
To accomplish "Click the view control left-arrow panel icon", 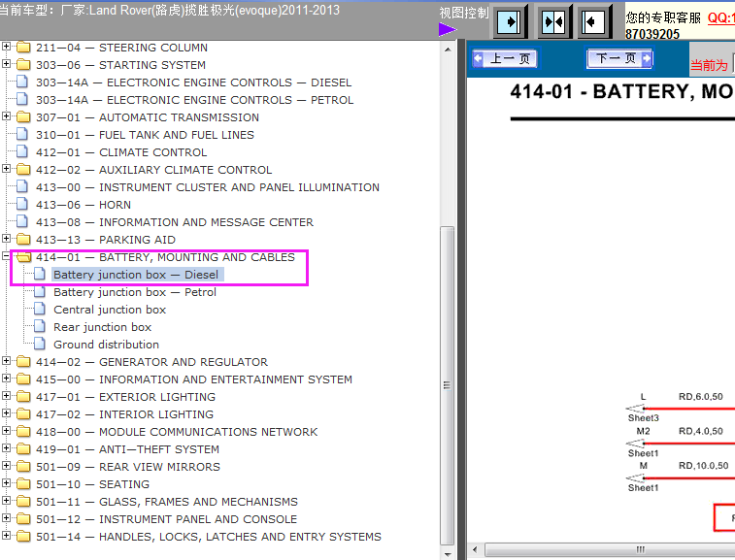I will click(x=593, y=21).
